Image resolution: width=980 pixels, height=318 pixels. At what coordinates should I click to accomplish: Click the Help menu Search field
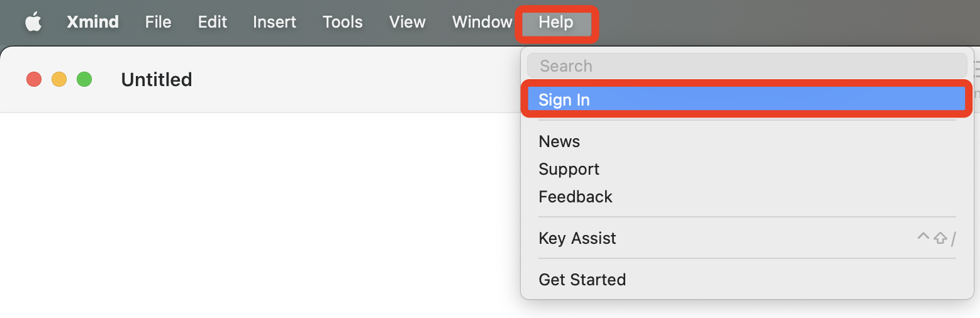click(x=747, y=66)
